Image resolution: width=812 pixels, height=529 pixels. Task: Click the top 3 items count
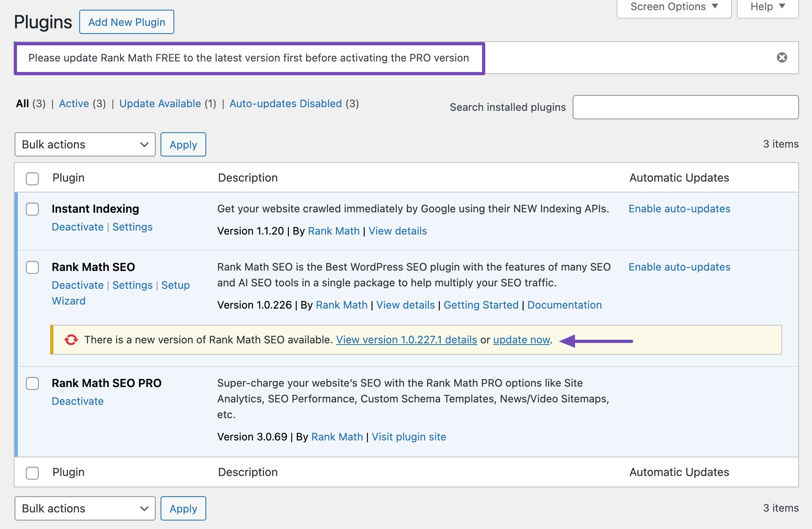pyautogui.click(x=781, y=144)
